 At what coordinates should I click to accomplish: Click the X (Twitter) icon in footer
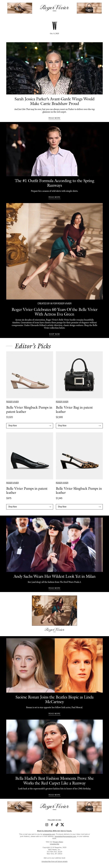point(62,825)
